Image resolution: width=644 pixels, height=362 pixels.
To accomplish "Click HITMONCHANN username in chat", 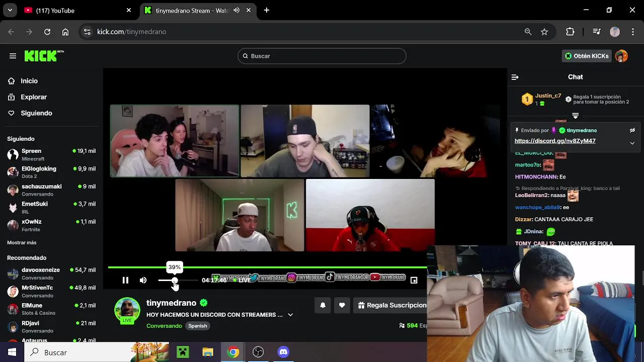I will click(536, 177).
